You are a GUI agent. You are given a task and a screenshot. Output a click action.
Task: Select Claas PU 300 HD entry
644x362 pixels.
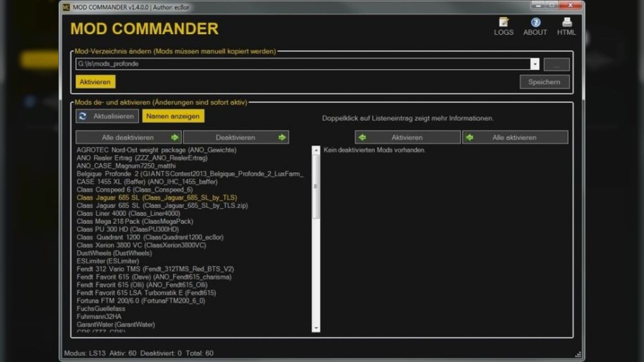click(x=128, y=229)
